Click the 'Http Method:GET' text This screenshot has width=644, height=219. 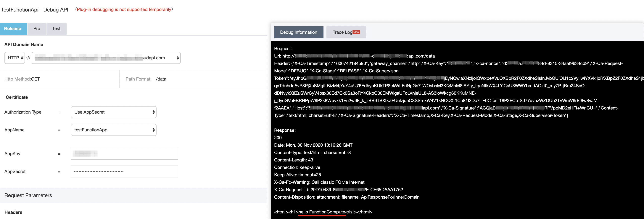point(22,79)
